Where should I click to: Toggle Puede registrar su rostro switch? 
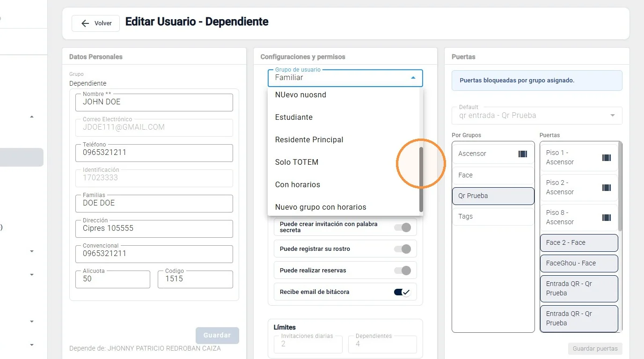point(402,249)
